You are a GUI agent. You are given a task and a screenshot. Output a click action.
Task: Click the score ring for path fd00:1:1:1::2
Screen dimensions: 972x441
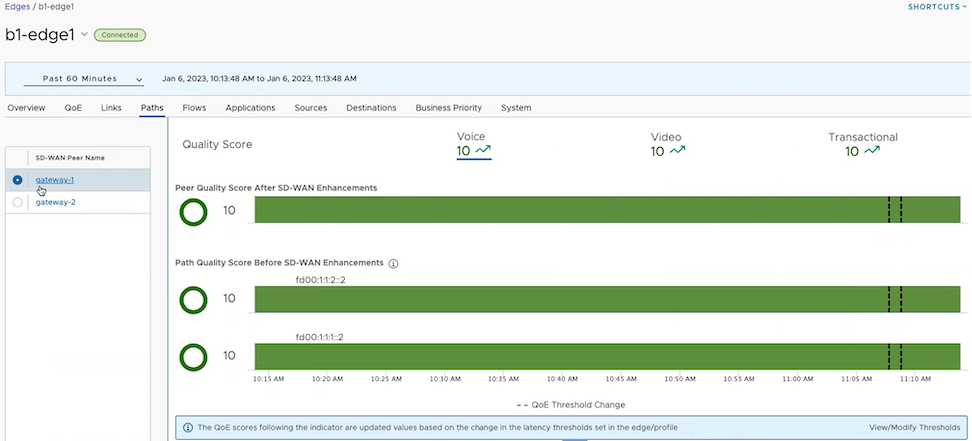coord(193,356)
